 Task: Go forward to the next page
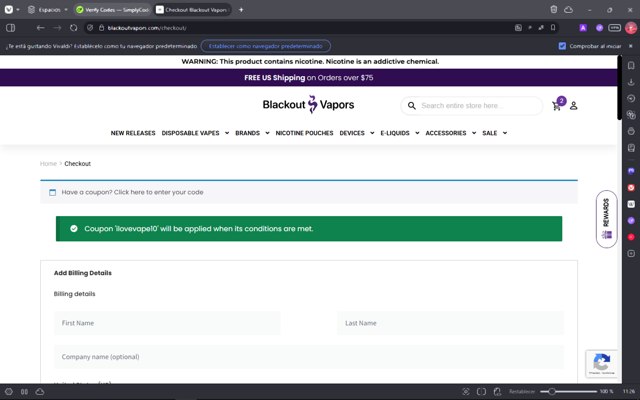[x=57, y=28]
